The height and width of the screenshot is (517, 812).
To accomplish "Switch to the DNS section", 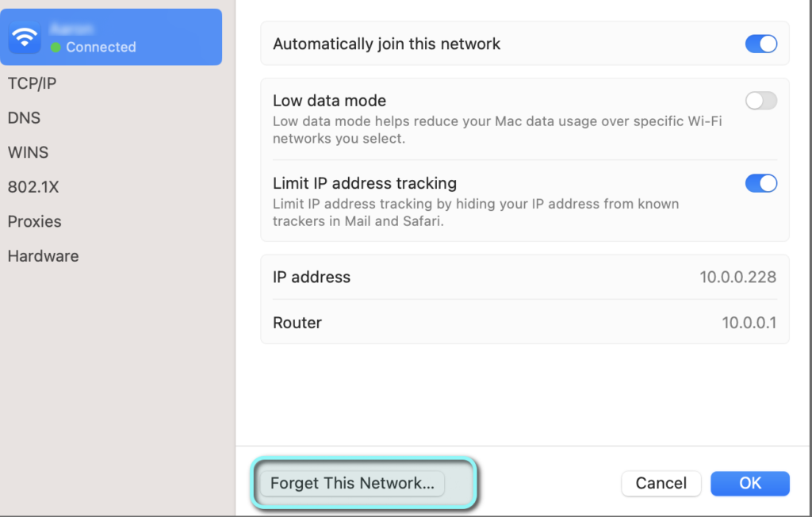I will (24, 118).
